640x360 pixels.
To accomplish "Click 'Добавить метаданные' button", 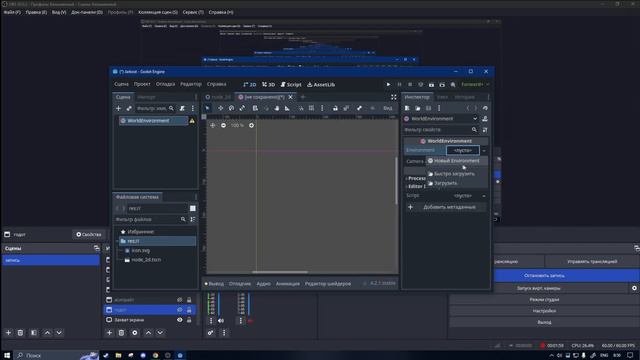I will [x=445, y=207].
